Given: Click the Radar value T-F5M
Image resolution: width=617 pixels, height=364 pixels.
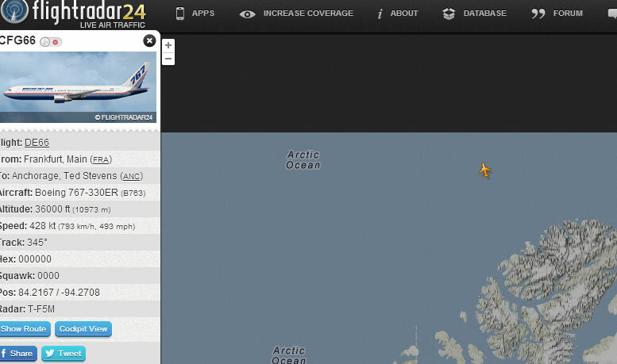Looking at the screenshot, I should point(41,309).
